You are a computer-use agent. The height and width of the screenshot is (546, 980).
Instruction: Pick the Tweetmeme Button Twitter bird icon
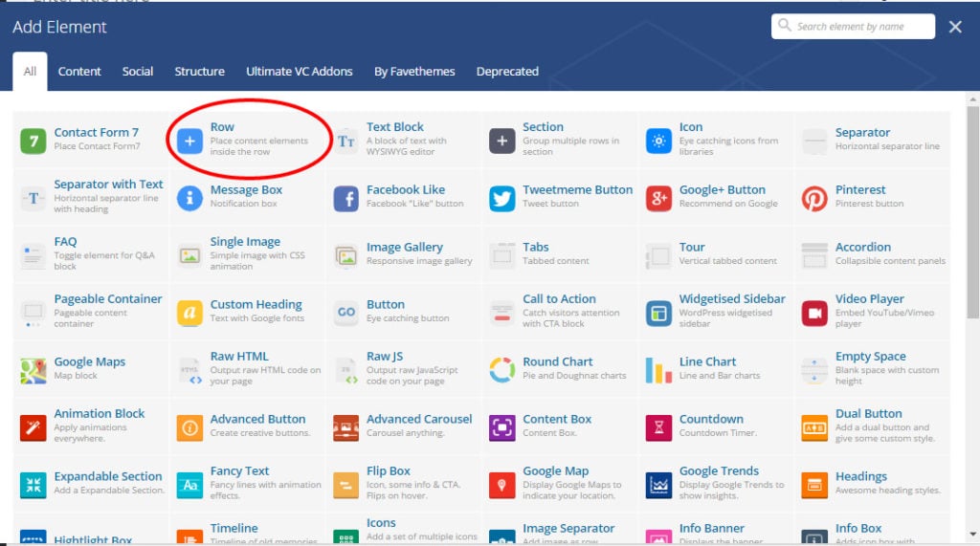502,198
